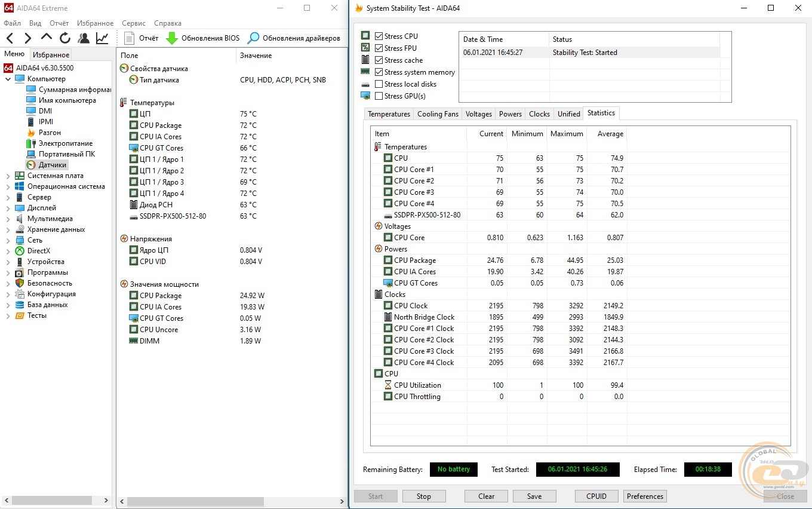Enable the Stress local disks checkbox
This screenshot has width=812, height=509.
[x=379, y=84]
